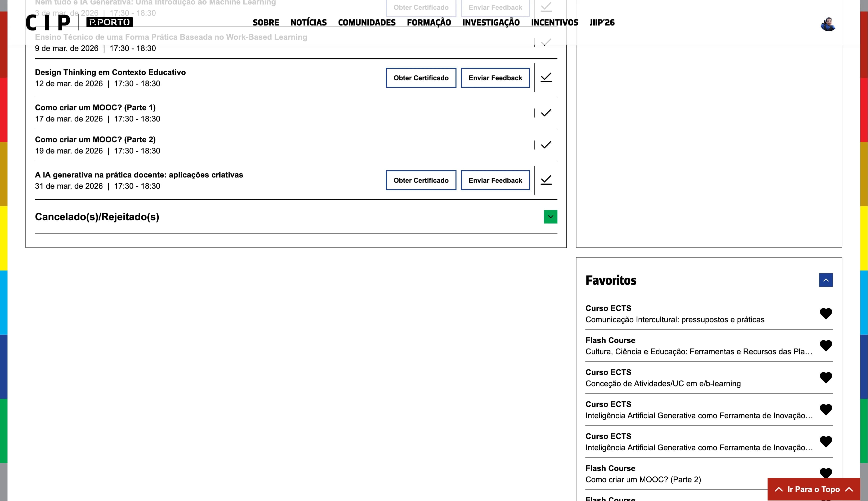Click date text 31 de mar. de 2026
This screenshot has height=501, width=868.
[x=69, y=186]
